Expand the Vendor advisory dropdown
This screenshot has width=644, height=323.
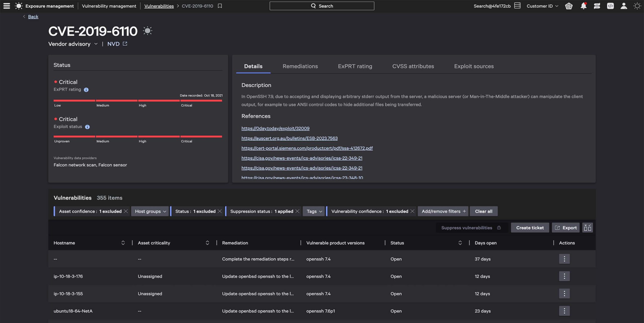73,44
